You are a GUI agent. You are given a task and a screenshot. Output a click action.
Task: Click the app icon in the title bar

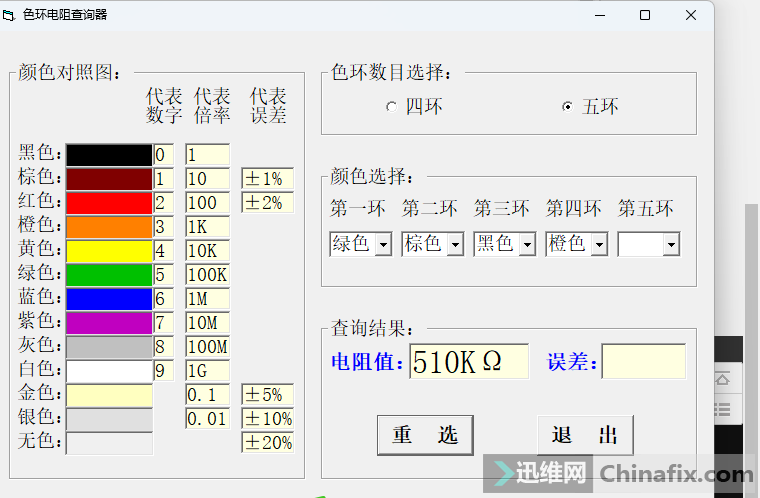coord(9,16)
